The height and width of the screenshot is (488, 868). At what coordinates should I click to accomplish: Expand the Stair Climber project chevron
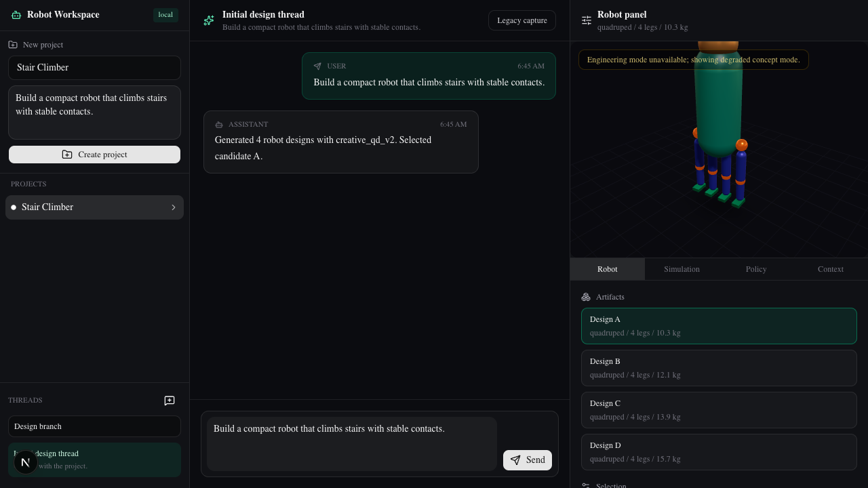point(174,207)
